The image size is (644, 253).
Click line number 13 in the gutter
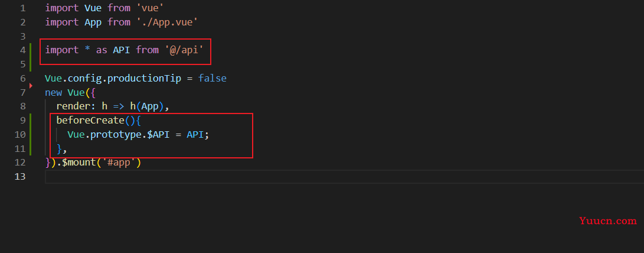tap(19, 177)
